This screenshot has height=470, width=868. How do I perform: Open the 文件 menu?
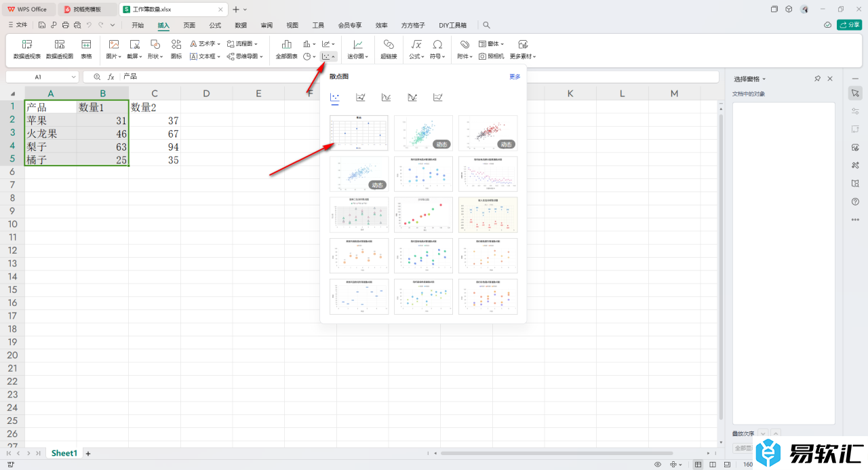[18, 25]
